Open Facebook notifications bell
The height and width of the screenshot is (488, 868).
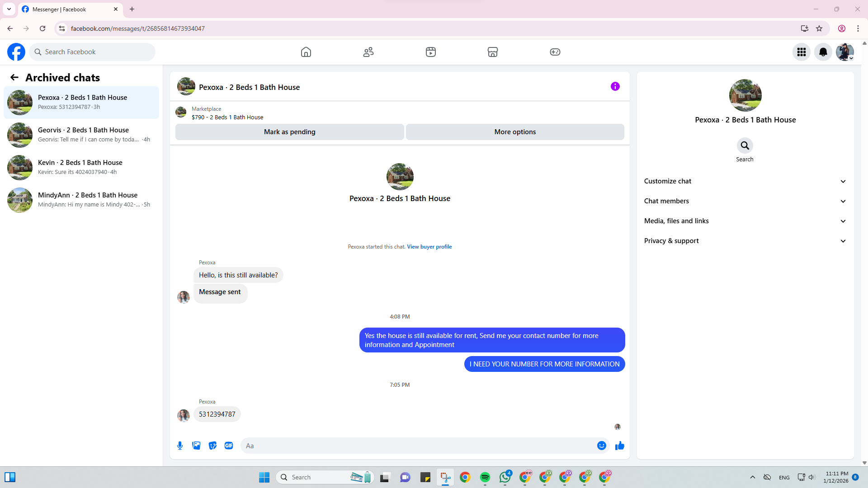pos(823,52)
